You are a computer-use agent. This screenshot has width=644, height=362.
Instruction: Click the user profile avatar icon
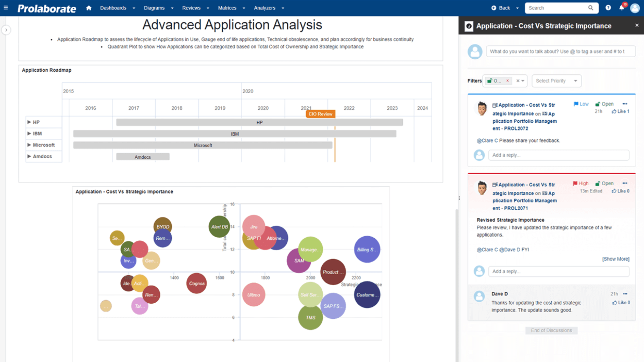[635, 8]
